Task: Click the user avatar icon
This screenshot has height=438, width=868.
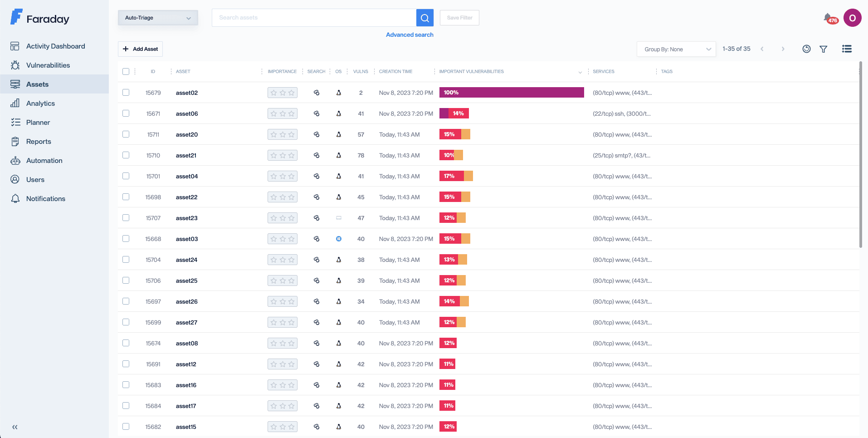Action: (852, 18)
